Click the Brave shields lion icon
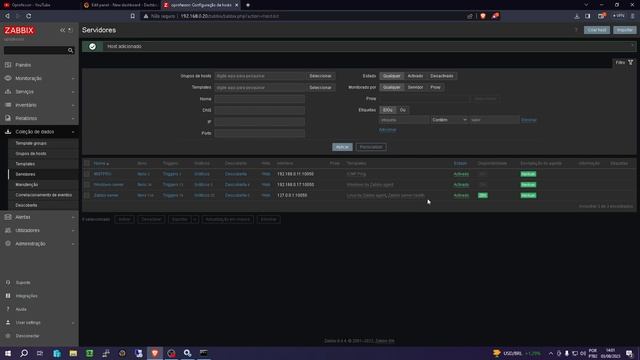This screenshot has width=640, height=360. [483, 16]
